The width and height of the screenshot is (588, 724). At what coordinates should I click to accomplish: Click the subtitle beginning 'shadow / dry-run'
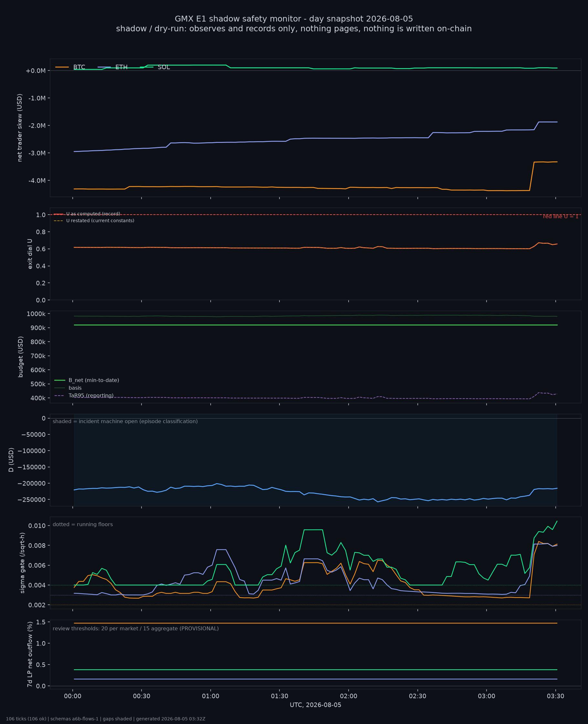coord(294,29)
